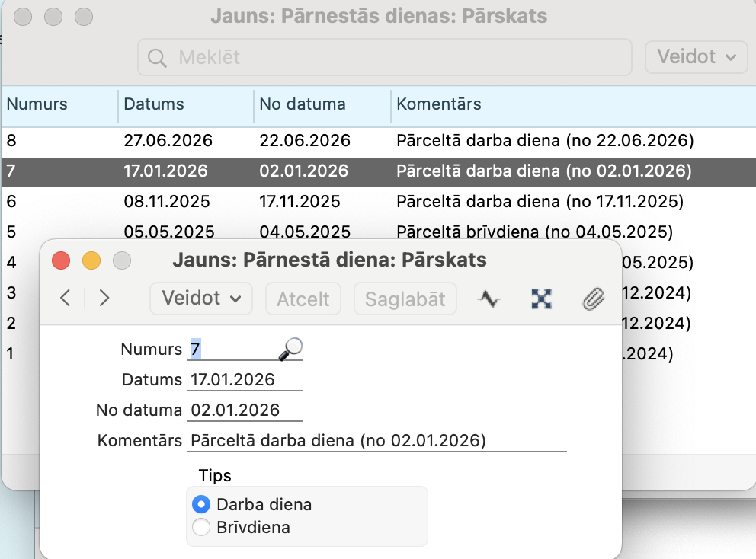Screen dimensions: 756x559
Task: Click the workflow cross-arrows icon
Action: coord(540,299)
